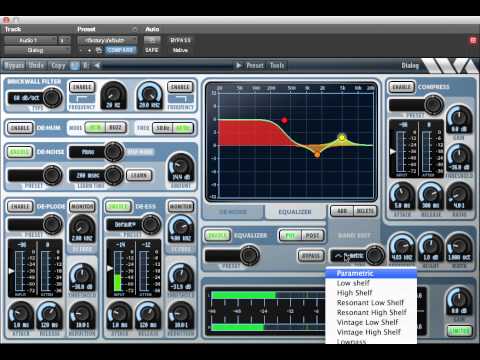Enable the brickwall highpass filter
This screenshot has height=360, width=480.
coord(82,87)
